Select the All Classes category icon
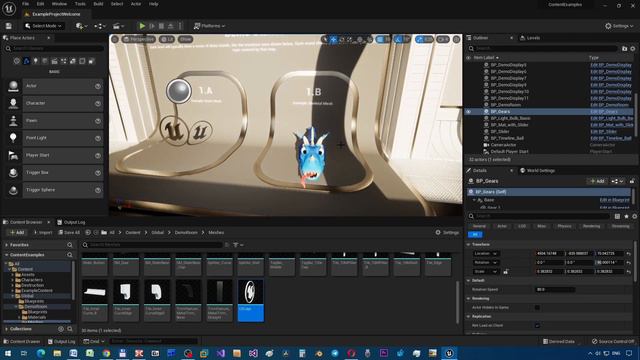 (91, 61)
